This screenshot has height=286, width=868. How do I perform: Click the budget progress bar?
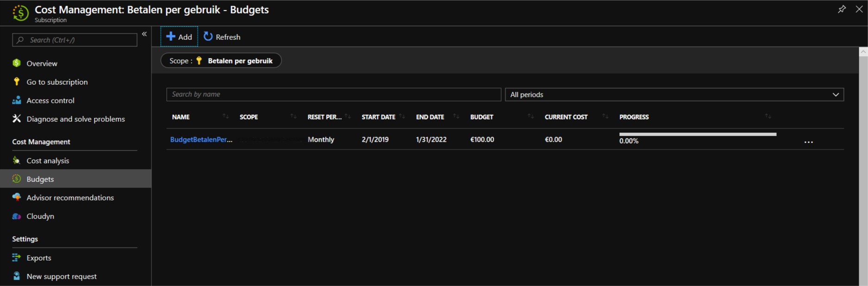pyautogui.click(x=698, y=135)
